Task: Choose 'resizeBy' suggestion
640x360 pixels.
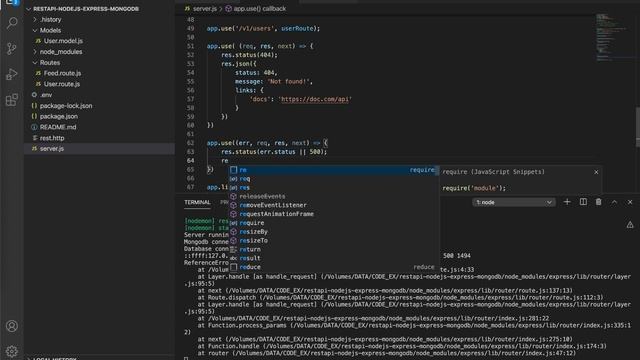Action: pyautogui.click(x=333, y=232)
